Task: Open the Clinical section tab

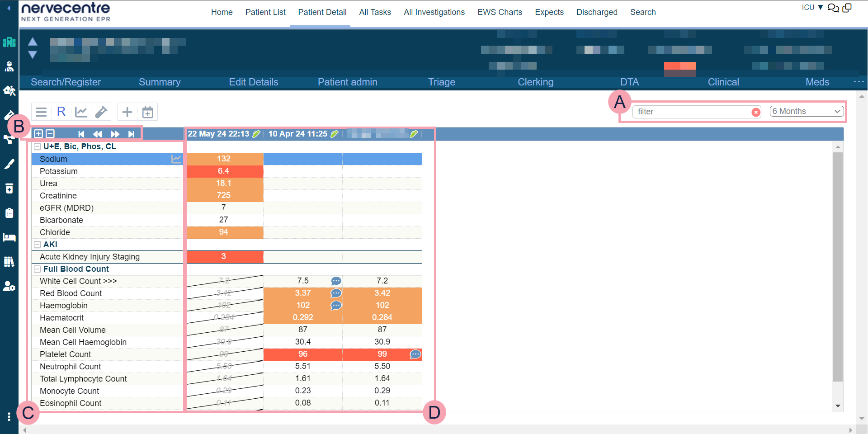Action: tap(723, 82)
